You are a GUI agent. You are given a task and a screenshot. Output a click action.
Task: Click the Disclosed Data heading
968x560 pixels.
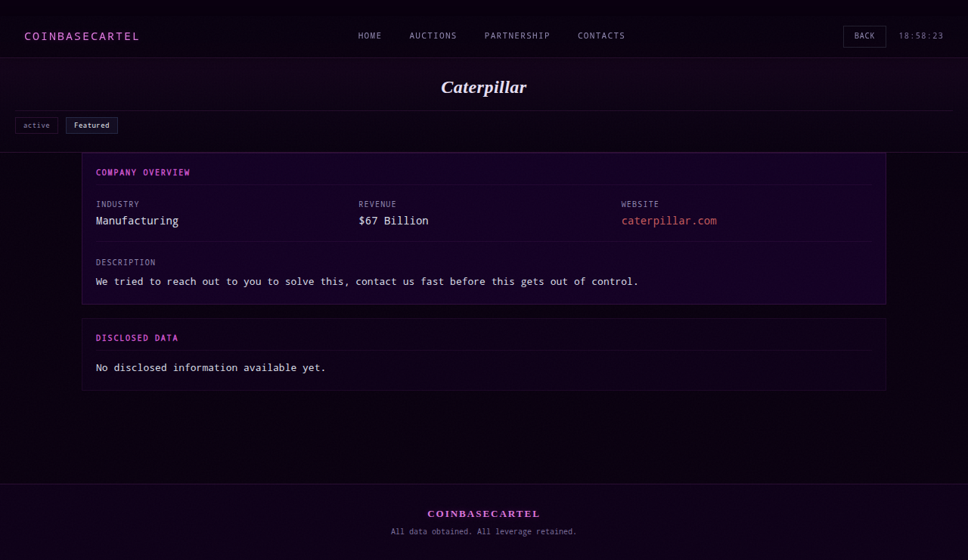pyautogui.click(x=137, y=338)
